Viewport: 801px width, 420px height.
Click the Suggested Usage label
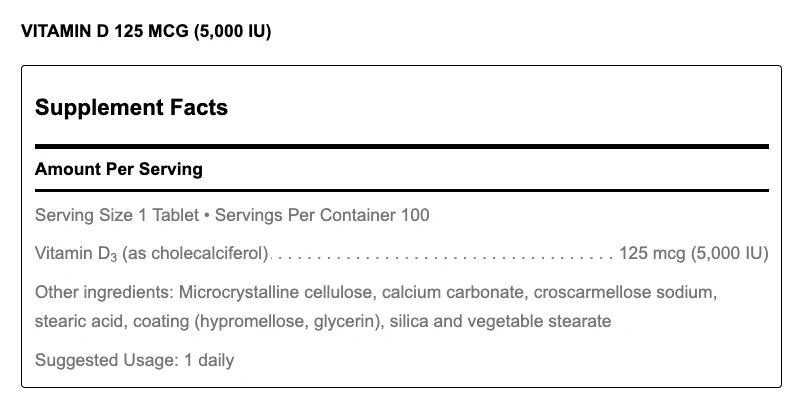click(x=107, y=360)
